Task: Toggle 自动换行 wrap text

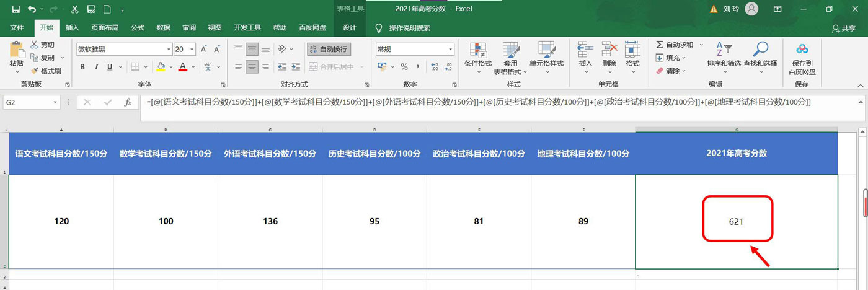Action: [x=329, y=49]
